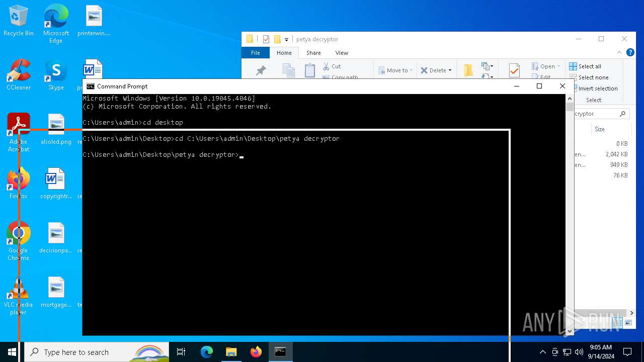This screenshot has height=362, width=644.
Task: Show hidden system tray icons
Action: click(542, 352)
